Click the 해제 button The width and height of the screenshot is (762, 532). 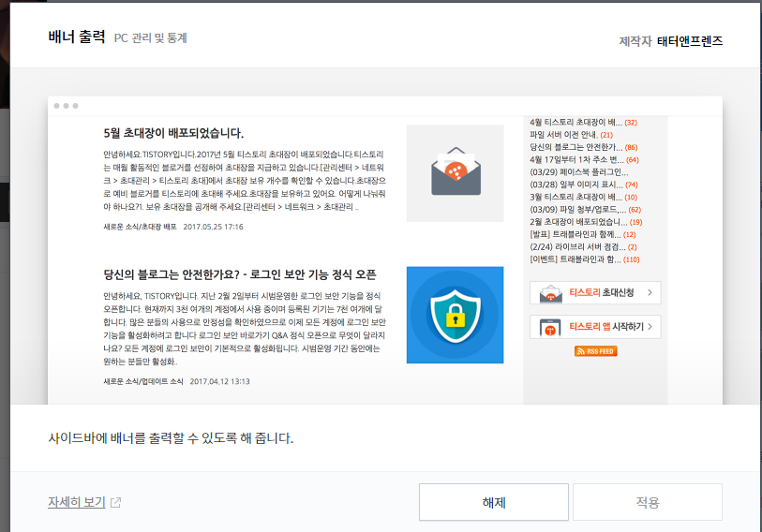494,502
